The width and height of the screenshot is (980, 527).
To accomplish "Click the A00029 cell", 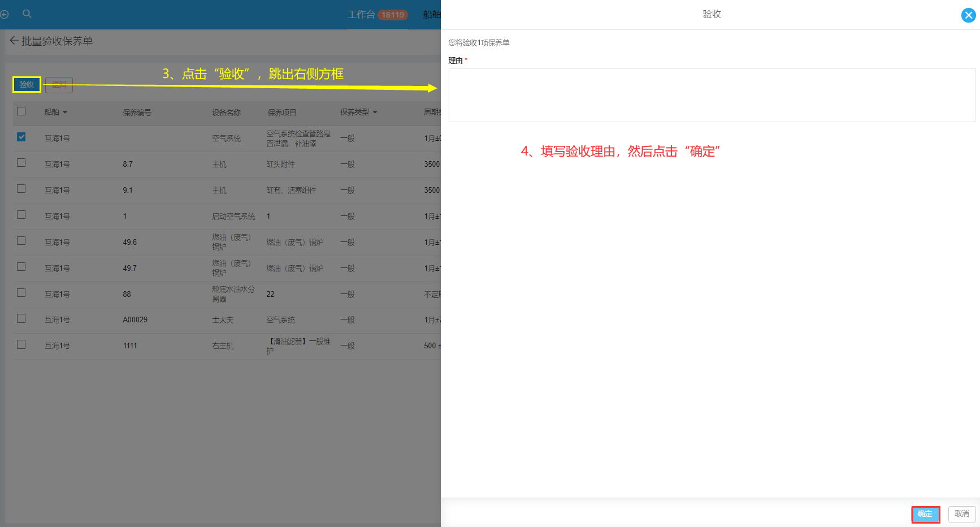I will (x=135, y=320).
